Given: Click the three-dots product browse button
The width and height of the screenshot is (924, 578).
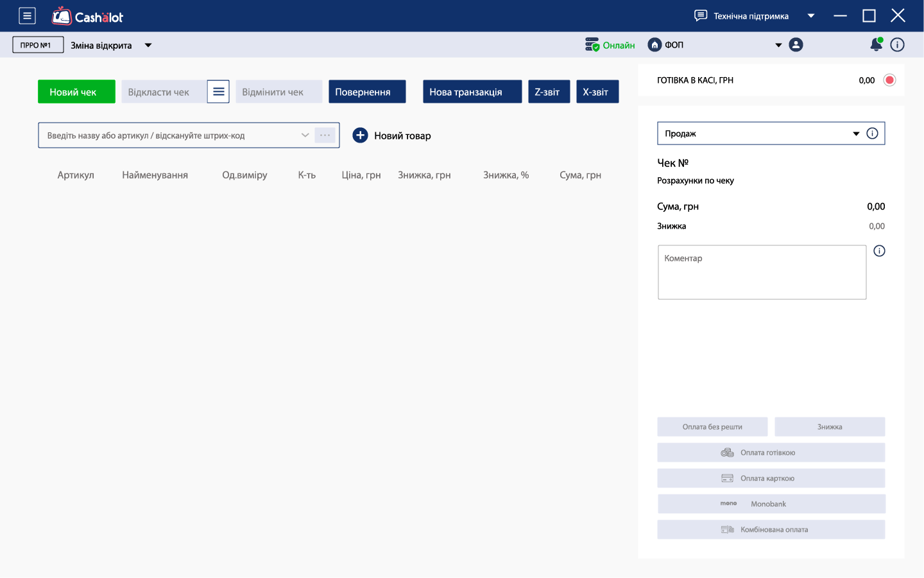Looking at the screenshot, I should pos(325,136).
